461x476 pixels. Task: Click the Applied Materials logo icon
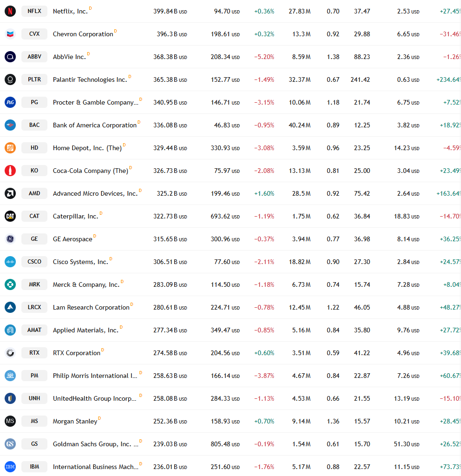pyautogui.click(x=10, y=330)
